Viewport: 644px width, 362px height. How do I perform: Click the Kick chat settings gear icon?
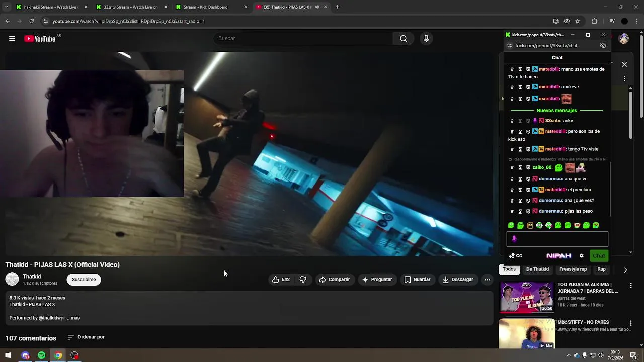[582, 256]
